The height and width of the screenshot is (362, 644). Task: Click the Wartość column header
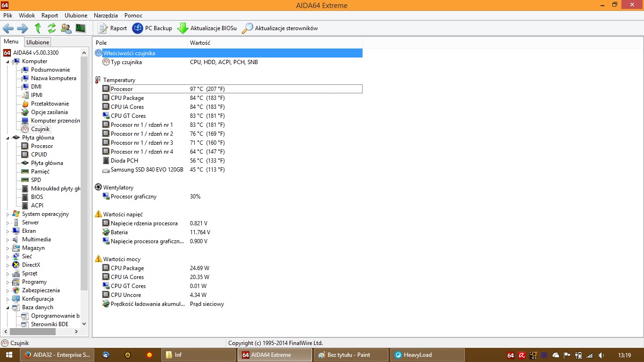[x=200, y=43]
